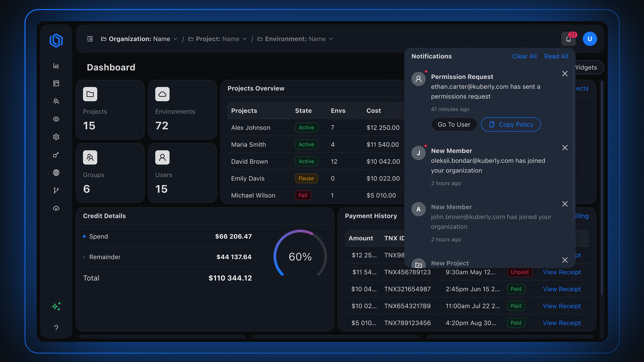Viewport: 644px width, 362px height.
Task: Click Clear All notifications link
Action: [x=524, y=56]
